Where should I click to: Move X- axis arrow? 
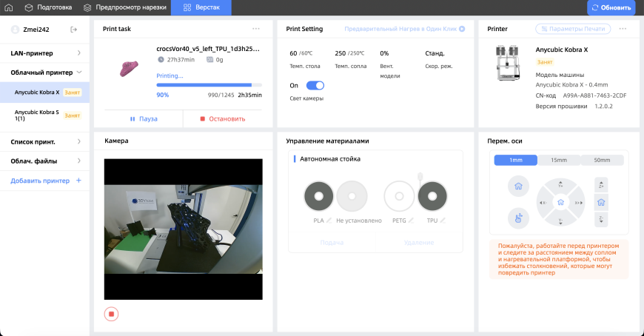(x=543, y=203)
